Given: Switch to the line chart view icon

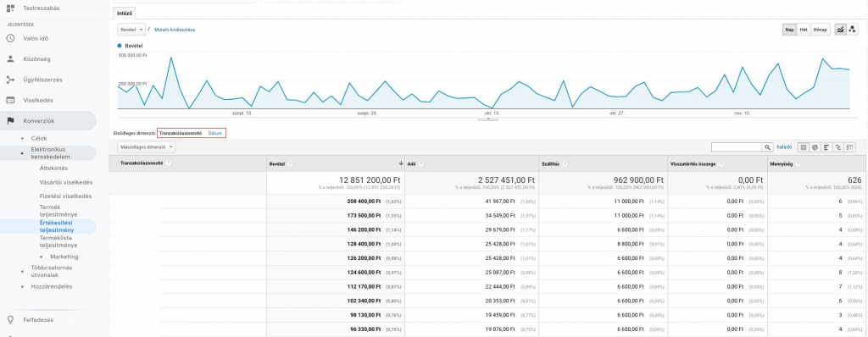Looking at the screenshot, I should (x=840, y=30).
